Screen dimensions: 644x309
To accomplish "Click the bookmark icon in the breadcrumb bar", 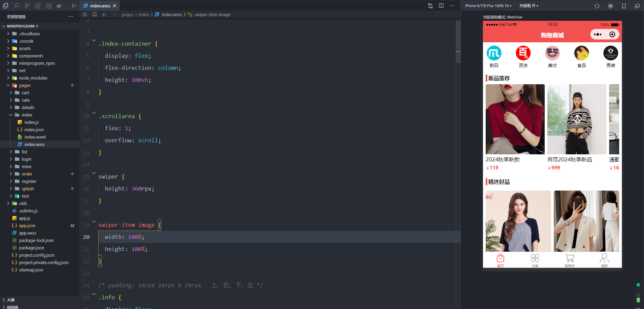I will (95, 14).
